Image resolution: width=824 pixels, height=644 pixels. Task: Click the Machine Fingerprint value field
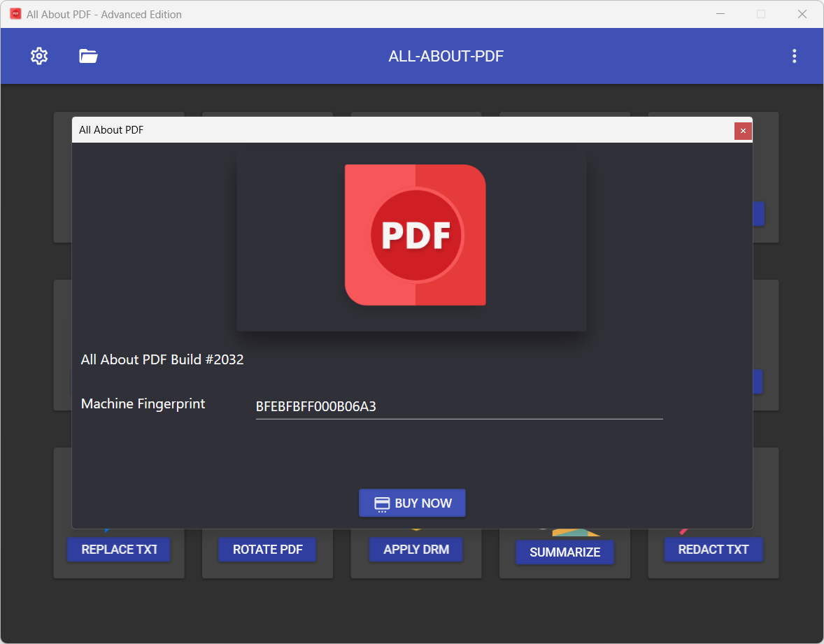[460, 406]
